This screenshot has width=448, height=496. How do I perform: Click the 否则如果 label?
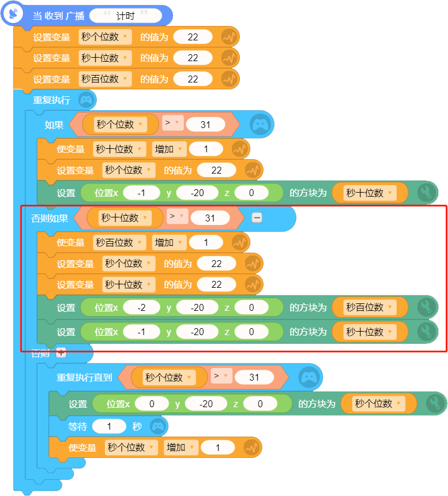click(x=50, y=218)
